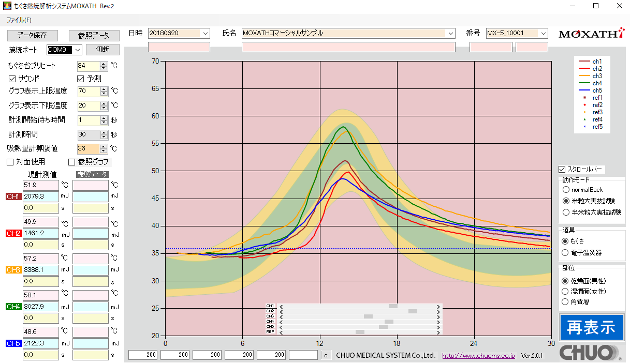The height and width of the screenshot is (364, 630).
Task: Select 電子温灸器 tool option
Action: click(x=566, y=253)
